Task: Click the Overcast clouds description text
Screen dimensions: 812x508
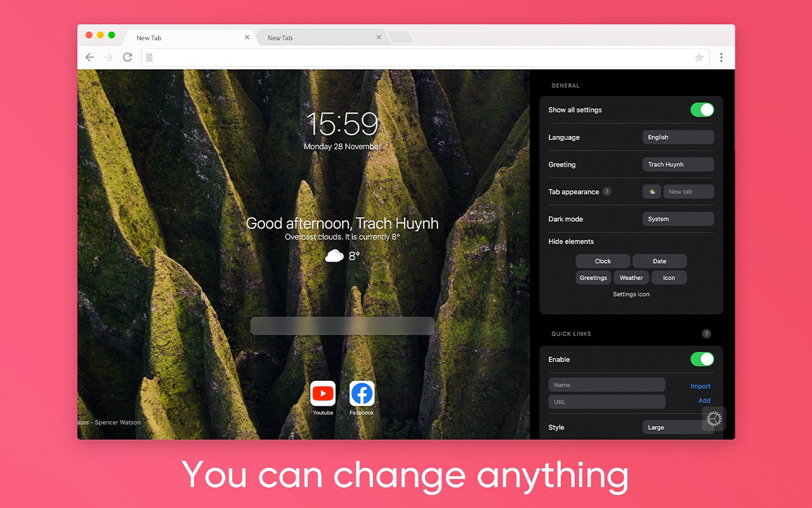Action: click(342, 237)
